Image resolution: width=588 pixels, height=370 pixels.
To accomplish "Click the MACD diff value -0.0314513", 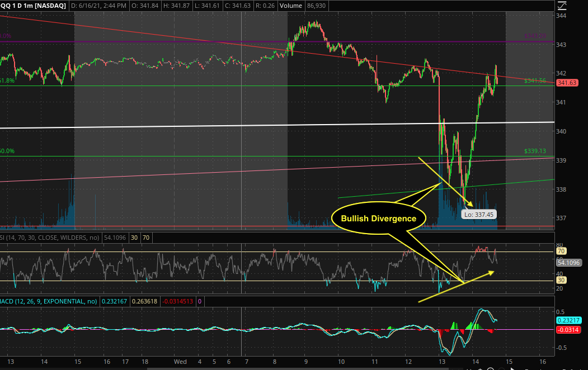I will point(177,301).
